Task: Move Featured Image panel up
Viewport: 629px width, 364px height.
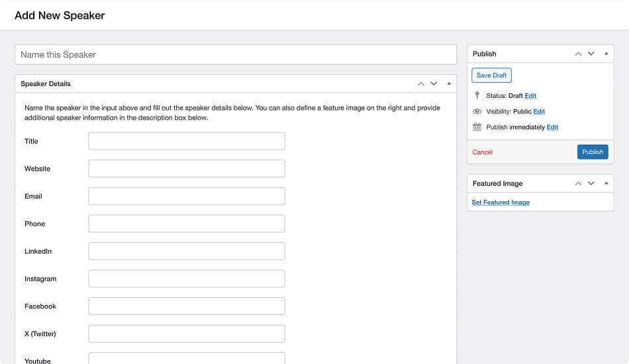Action: point(578,183)
